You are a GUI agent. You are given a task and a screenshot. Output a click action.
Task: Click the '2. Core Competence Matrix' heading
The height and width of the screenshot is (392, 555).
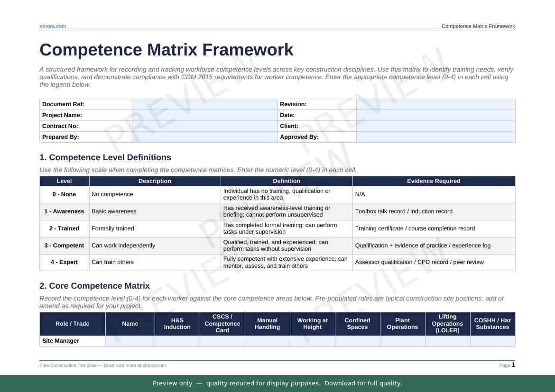coord(94,286)
